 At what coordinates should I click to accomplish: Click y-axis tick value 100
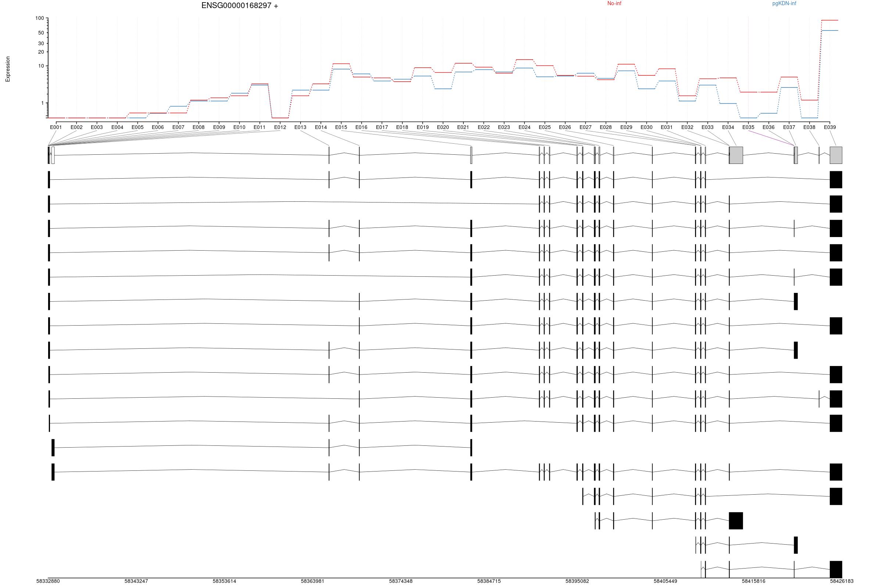[x=40, y=18]
